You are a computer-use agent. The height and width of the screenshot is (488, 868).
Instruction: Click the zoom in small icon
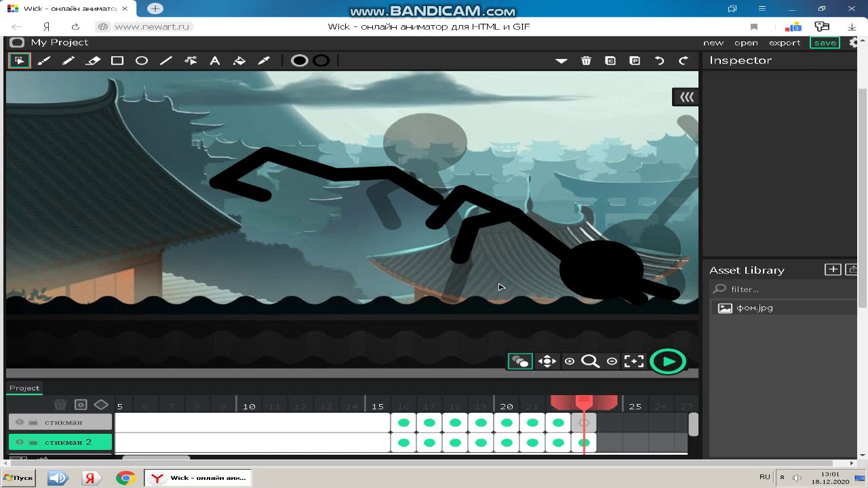[570, 361]
